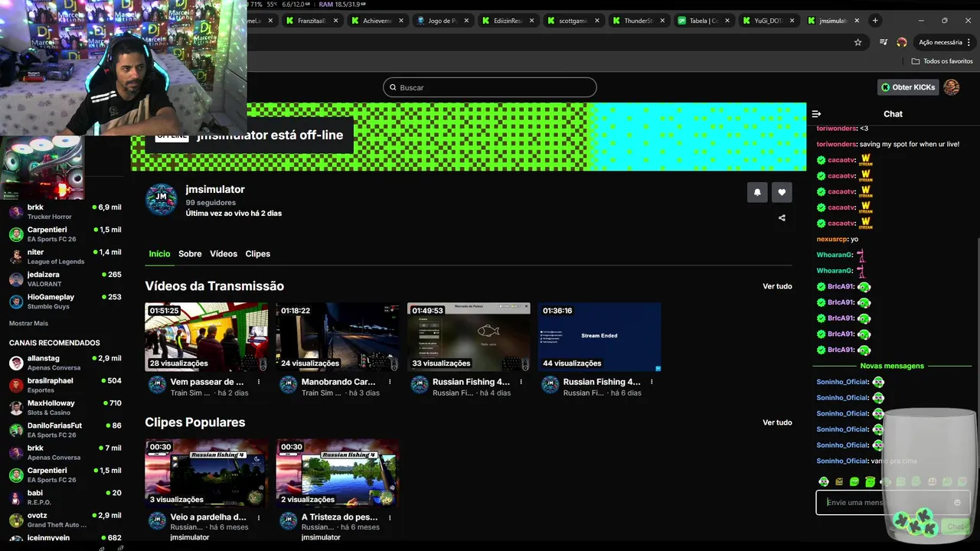This screenshot has width=980, height=551.
Task: Click username nexusrcp in chat
Action: [832, 239]
